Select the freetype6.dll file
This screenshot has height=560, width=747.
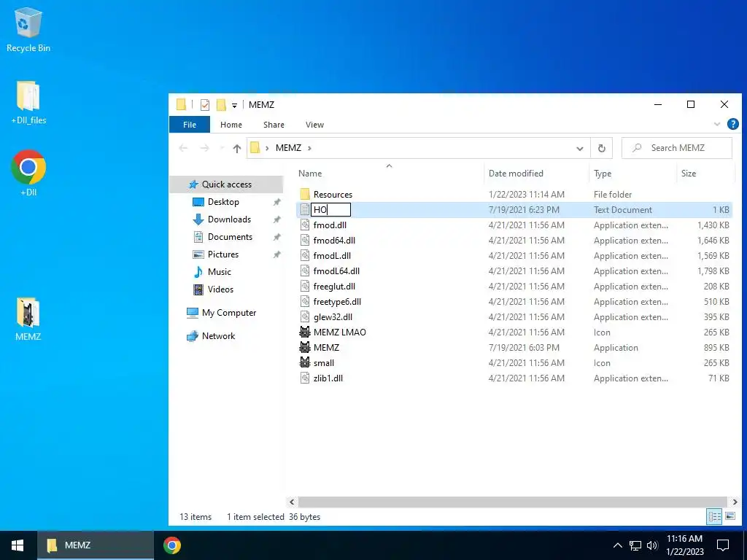pyautogui.click(x=337, y=301)
